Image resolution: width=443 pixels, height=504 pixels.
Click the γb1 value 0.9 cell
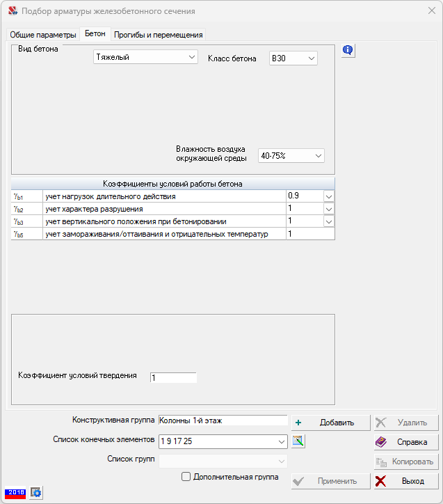305,196
